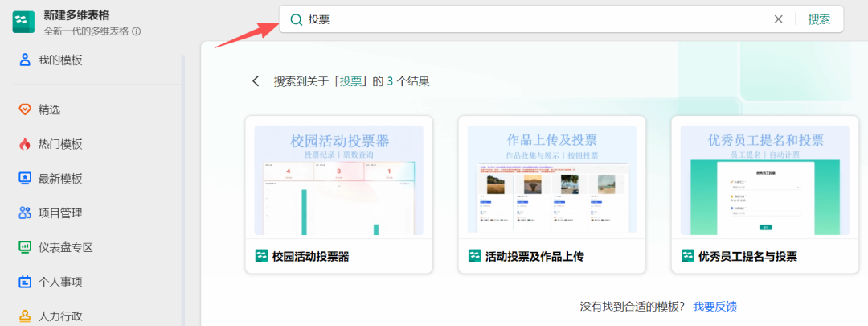The height and width of the screenshot is (326, 868).
Task: Clear the search text with the X icon
Action: pos(778,19)
